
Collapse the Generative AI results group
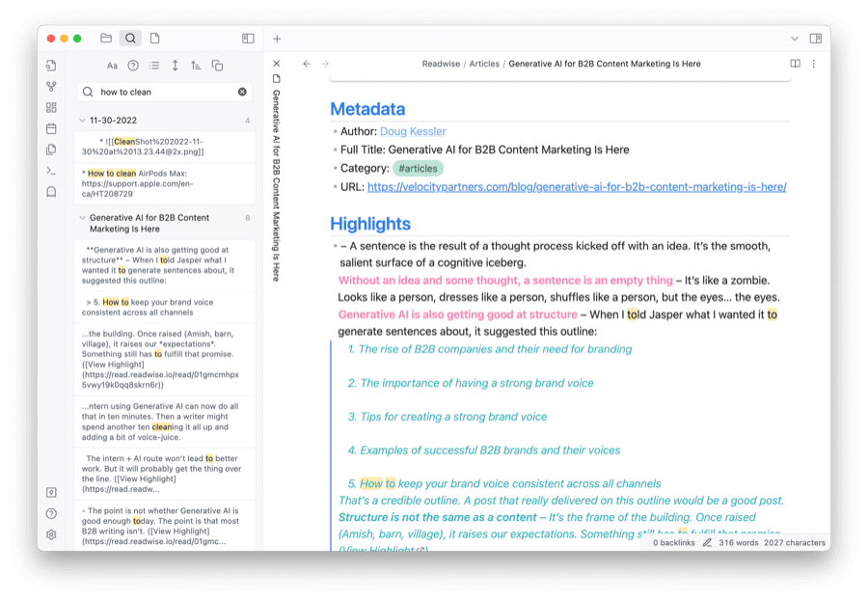pyautogui.click(x=83, y=218)
